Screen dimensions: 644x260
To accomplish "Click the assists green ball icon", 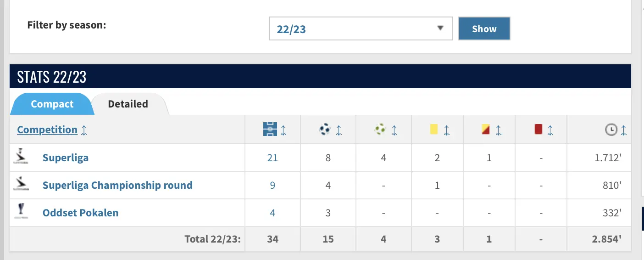I will [x=380, y=130].
